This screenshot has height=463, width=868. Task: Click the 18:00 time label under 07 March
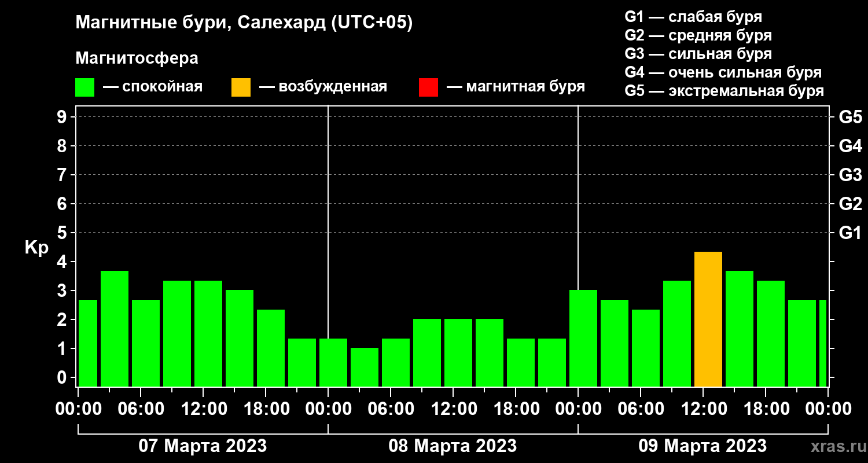point(266,409)
